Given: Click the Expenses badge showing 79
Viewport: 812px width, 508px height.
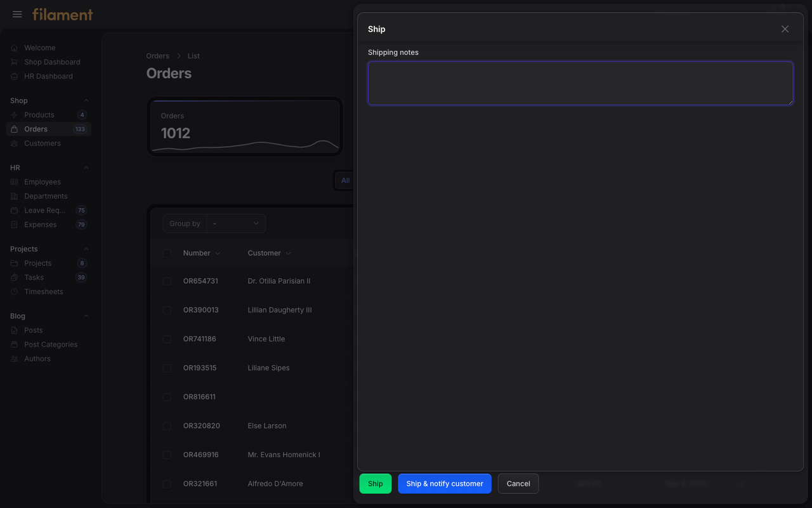Looking at the screenshot, I should pos(81,225).
